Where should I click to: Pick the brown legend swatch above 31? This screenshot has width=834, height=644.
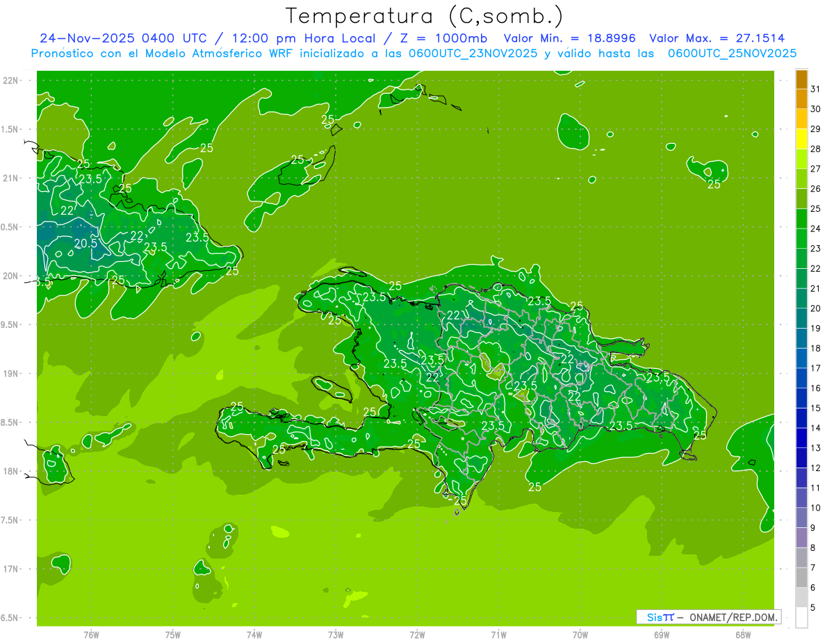(x=801, y=79)
